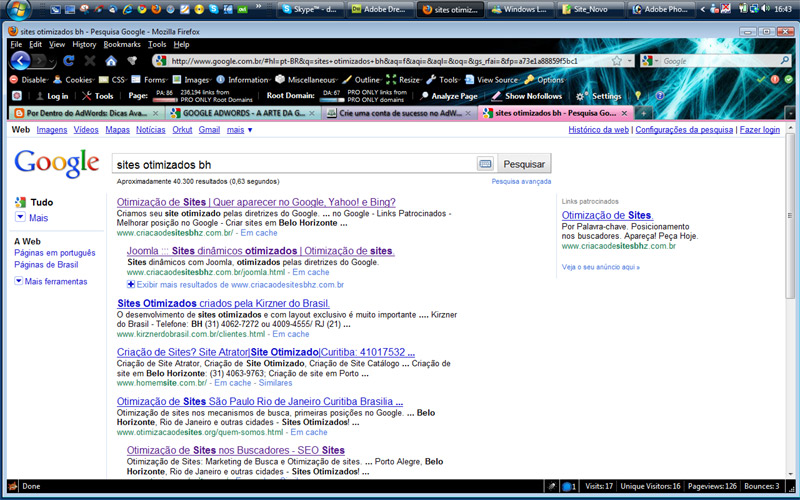Open the Resize dropdown in developer toolbar

405,80
